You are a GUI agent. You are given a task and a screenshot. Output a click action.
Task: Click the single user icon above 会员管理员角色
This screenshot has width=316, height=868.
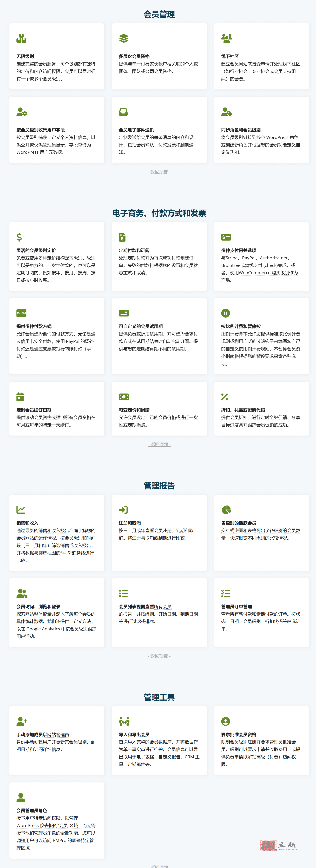point(21,797)
